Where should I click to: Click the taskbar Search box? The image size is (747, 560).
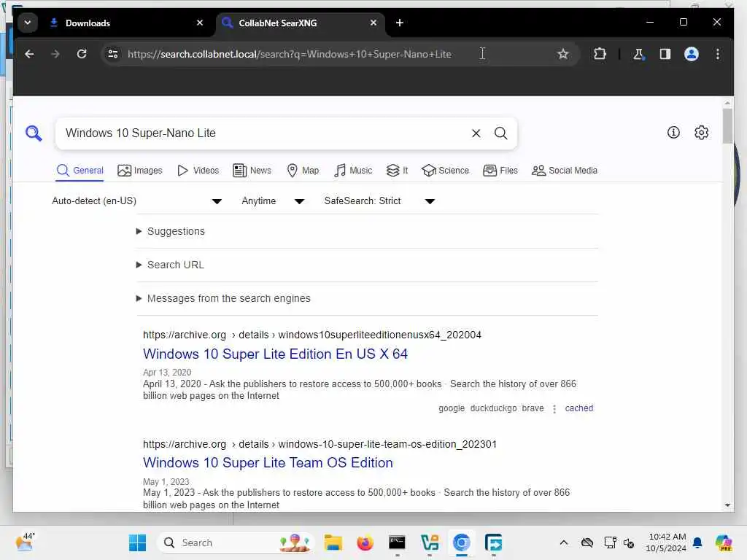236,542
